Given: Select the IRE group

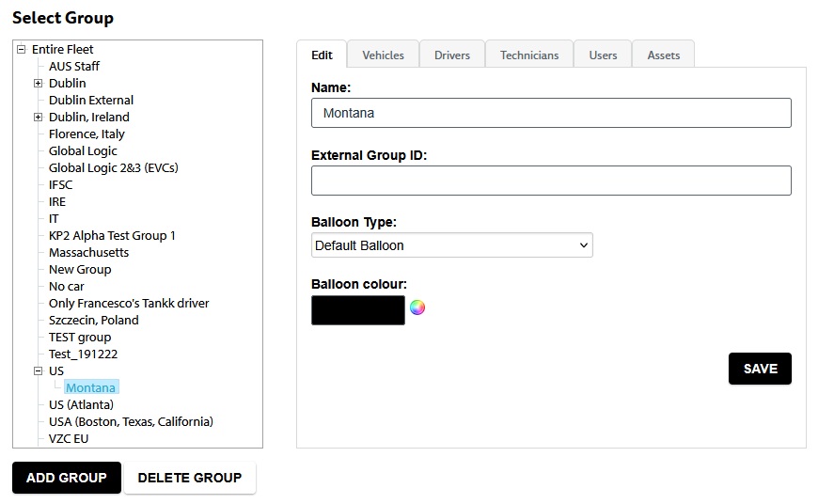Looking at the screenshot, I should [57, 202].
